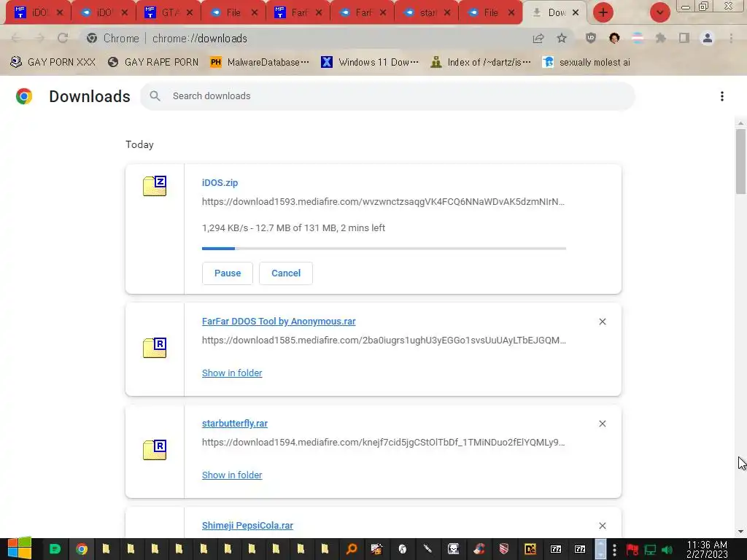The width and height of the screenshot is (747, 560).
Task: Click the volume speaker tray icon
Action: pos(667,550)
